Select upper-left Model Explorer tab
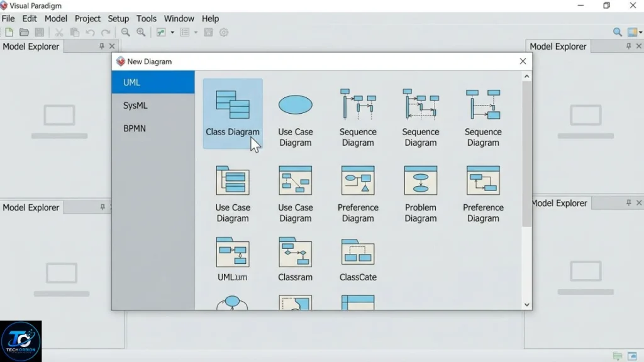The image size is (644, 362). (31, 47)
